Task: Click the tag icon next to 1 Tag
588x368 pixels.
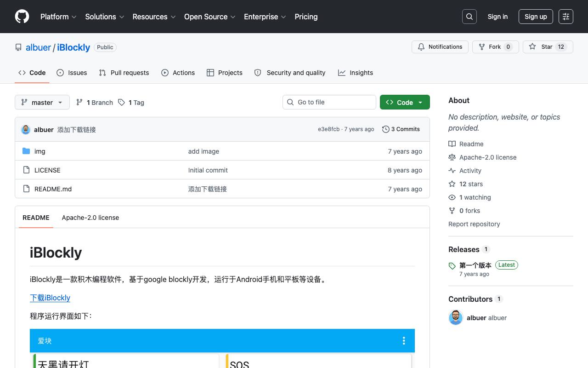Action: coord(121,103)
